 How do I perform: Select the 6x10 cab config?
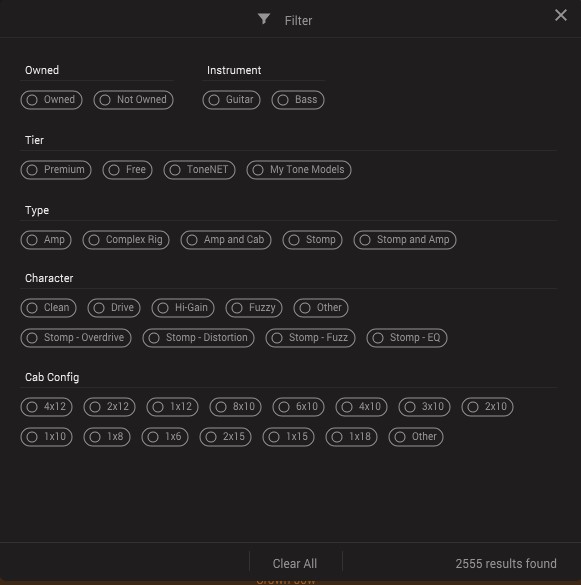coord(299,407)
